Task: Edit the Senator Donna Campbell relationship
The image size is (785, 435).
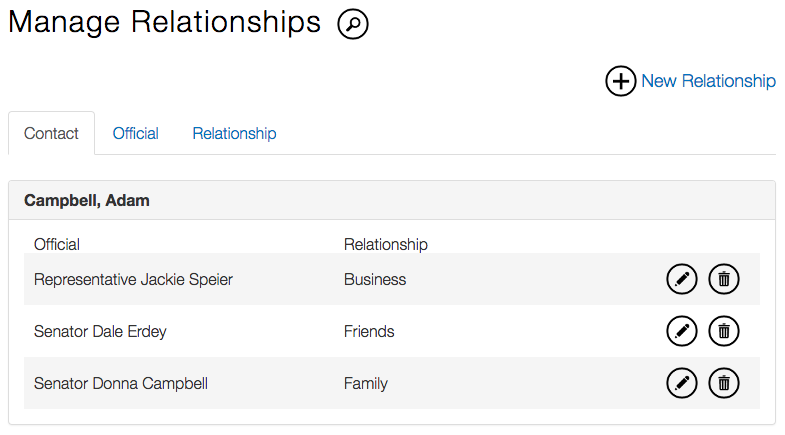Action: click(682, 382)
